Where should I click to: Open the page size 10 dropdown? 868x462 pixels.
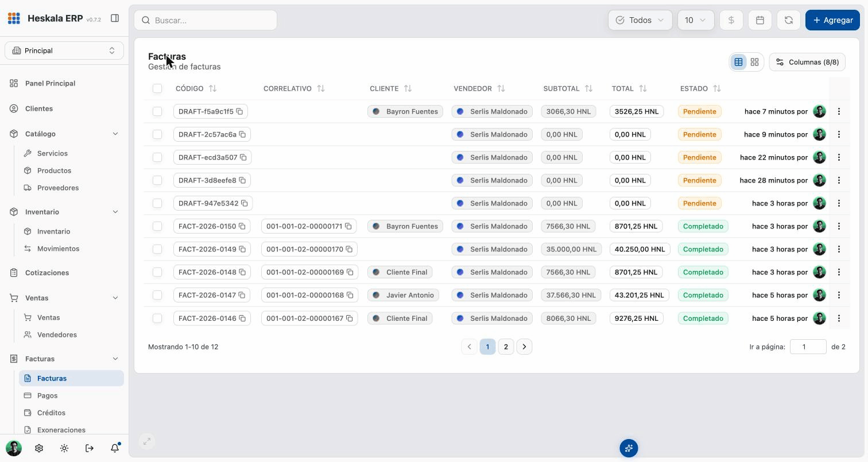click(x=696, y=20)
